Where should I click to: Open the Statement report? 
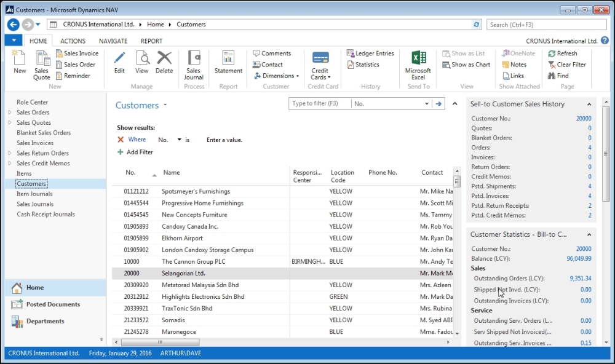(228, 62)
